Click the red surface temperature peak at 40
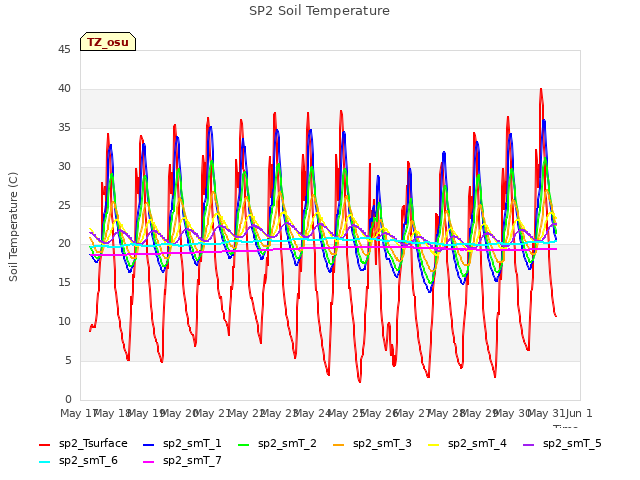 point(541,89)
